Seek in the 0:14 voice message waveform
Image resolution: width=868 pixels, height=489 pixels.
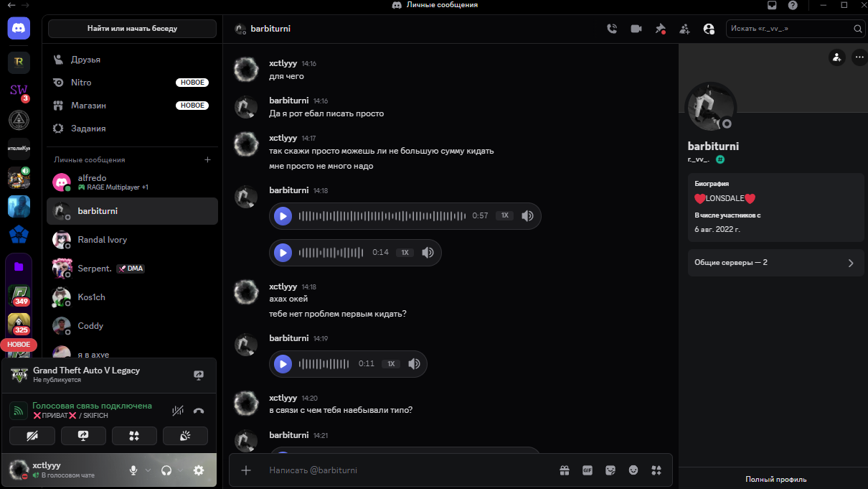[332, 253]
